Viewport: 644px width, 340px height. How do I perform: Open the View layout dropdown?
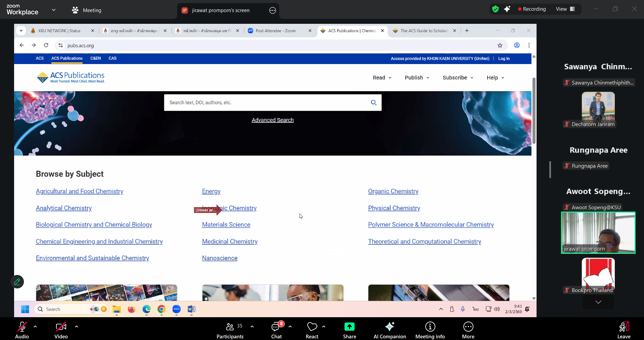[x=565, y=9]
